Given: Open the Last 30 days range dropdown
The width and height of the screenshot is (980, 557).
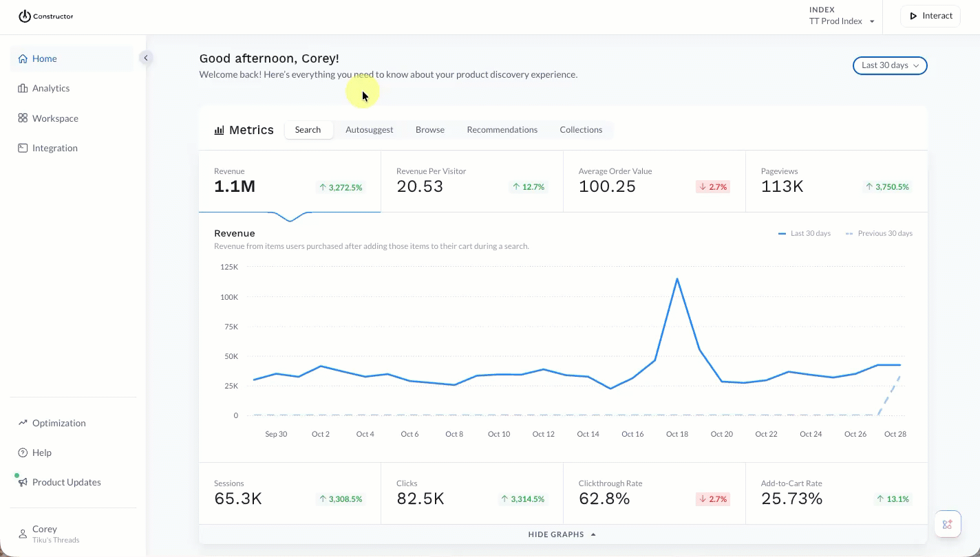Looking at the screenshot, I should (890, 65).
